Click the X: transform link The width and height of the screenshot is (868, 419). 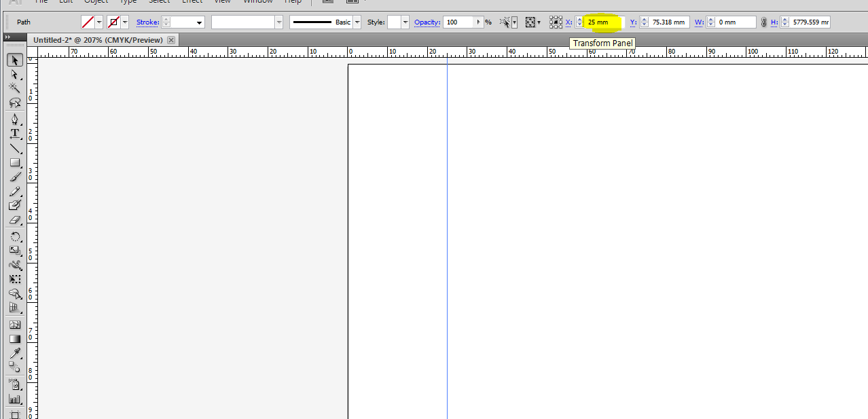(569, 22)
